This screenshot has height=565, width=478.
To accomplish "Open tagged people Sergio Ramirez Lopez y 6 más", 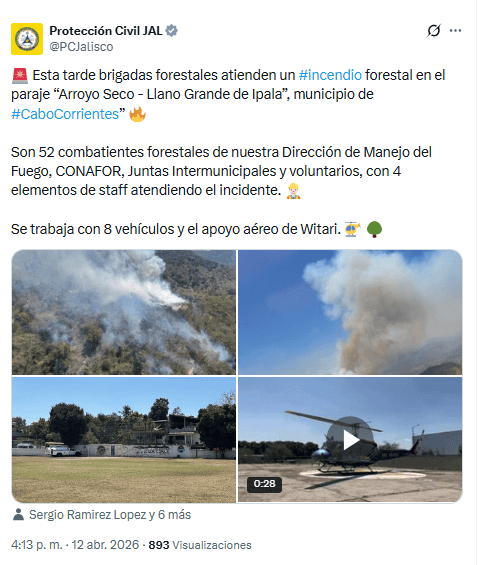I will 110,515.
